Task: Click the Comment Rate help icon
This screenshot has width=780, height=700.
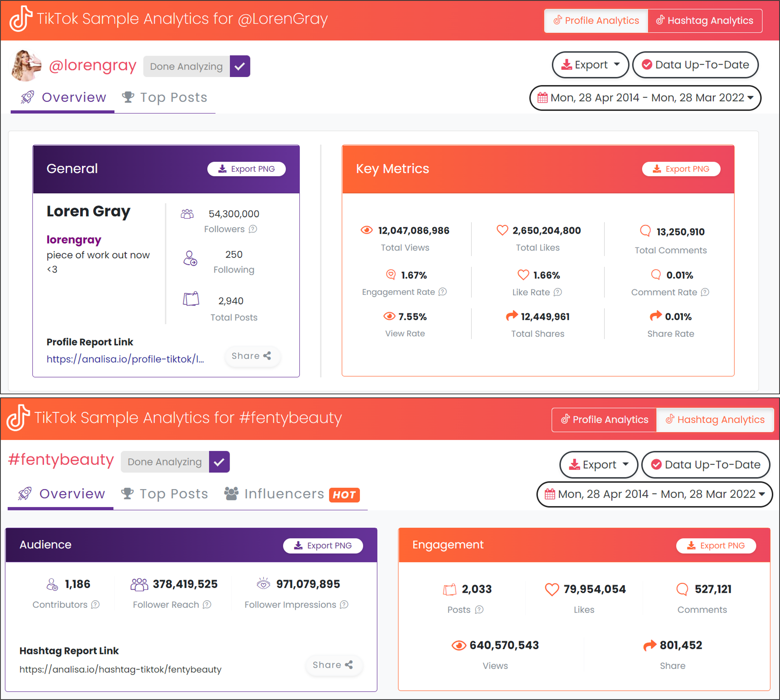Action: (705, 292)
